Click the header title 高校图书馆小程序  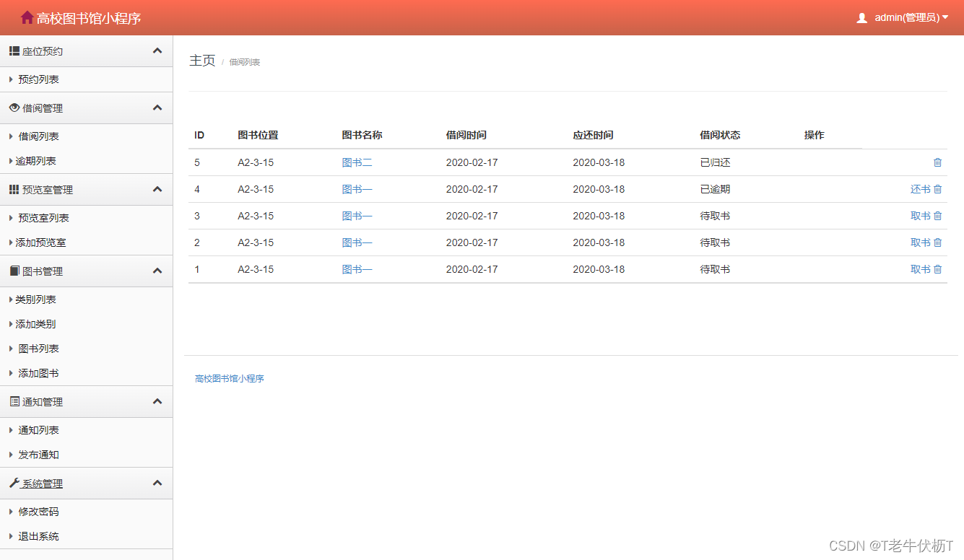[x=88, y=18]
